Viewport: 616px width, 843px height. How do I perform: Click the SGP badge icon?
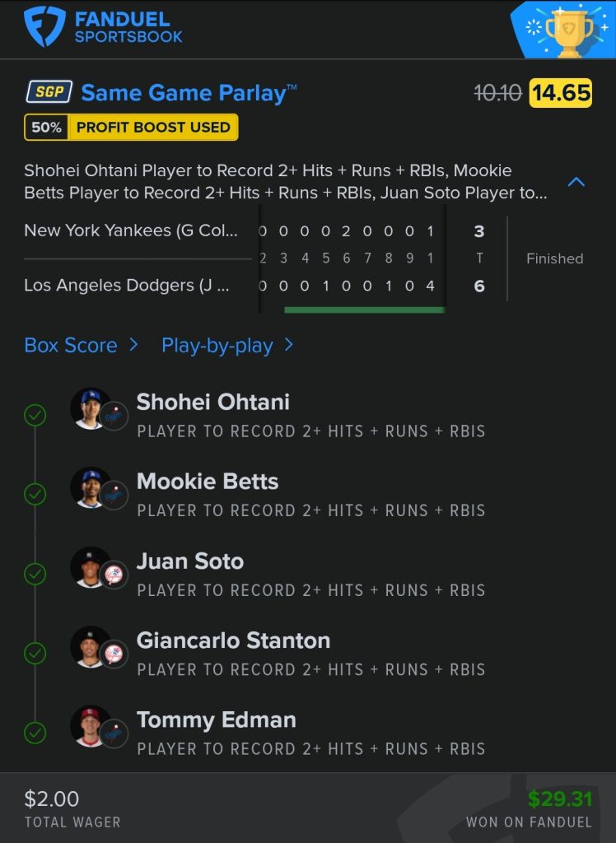click(x=49, y=92)
